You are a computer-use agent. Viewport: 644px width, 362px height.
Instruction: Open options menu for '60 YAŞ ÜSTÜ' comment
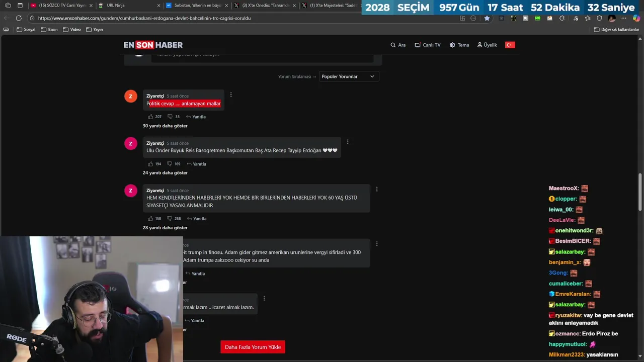[377, 189]
